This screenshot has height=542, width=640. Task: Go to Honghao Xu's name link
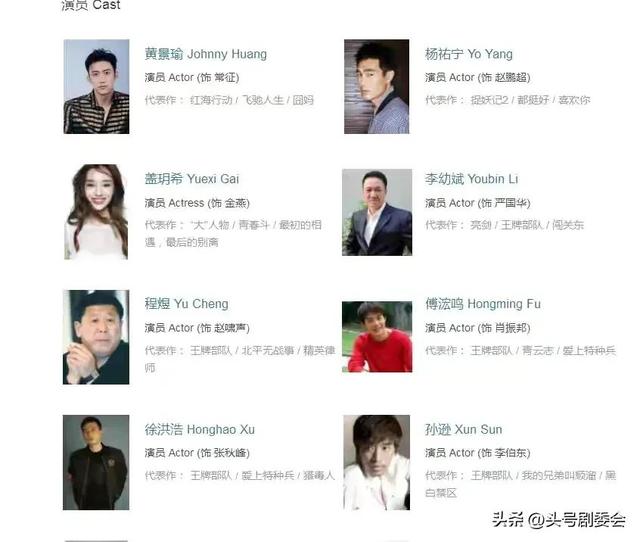(x=200, y=429)
